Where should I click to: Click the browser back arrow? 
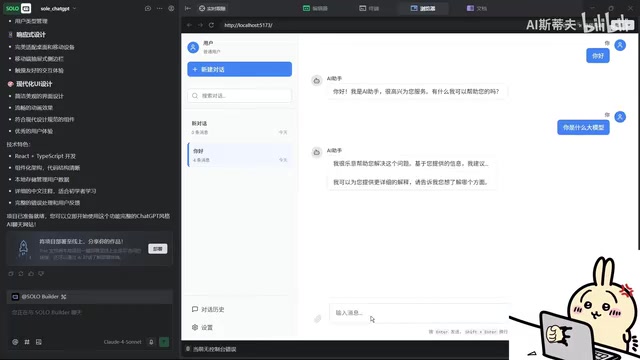tap(189, 25)
